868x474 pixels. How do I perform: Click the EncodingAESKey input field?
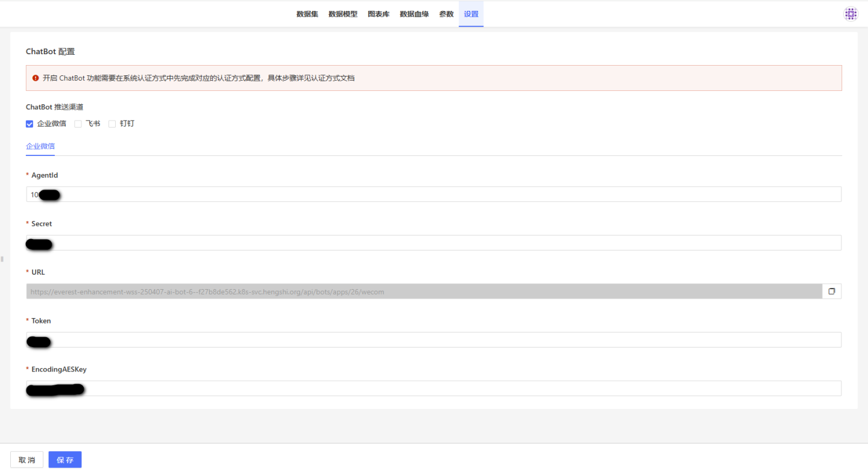pos(433,388)
